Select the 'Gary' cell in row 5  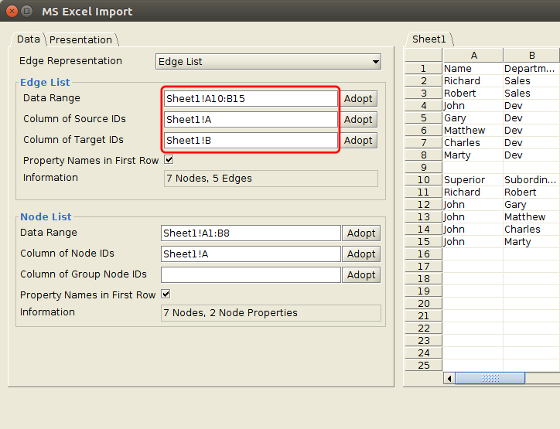(x=473, y=118)
